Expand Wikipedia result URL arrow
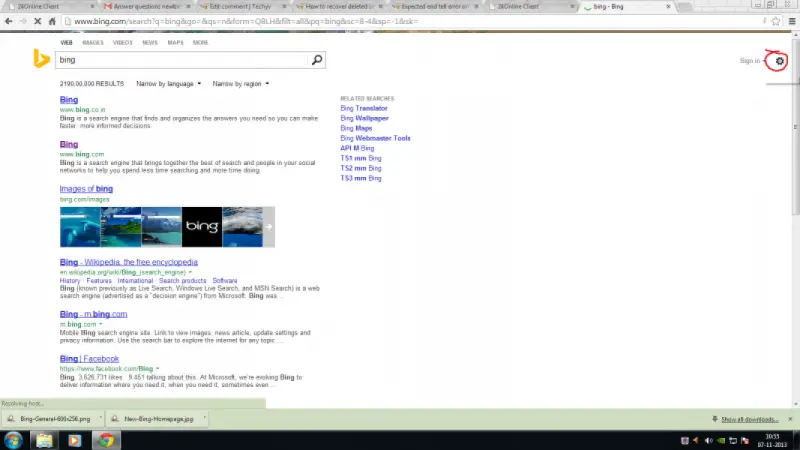This screenshot has height=450, width=800. click(190, 272)
